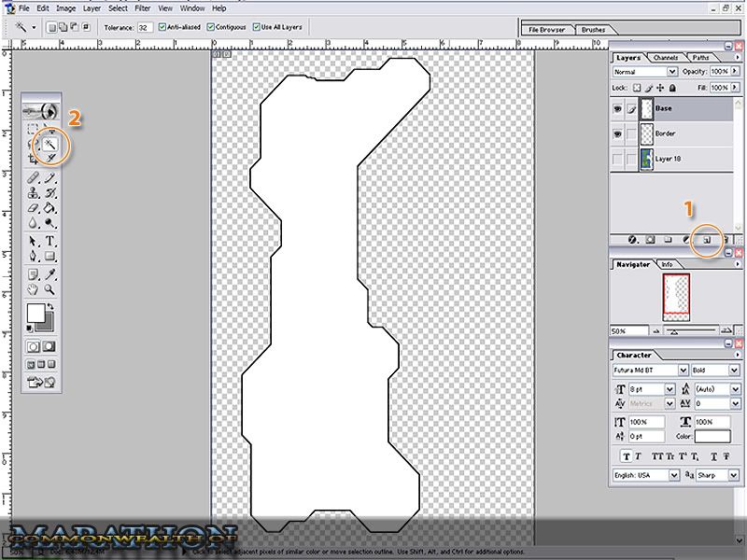Select the Eraser tool

(34, 208)
